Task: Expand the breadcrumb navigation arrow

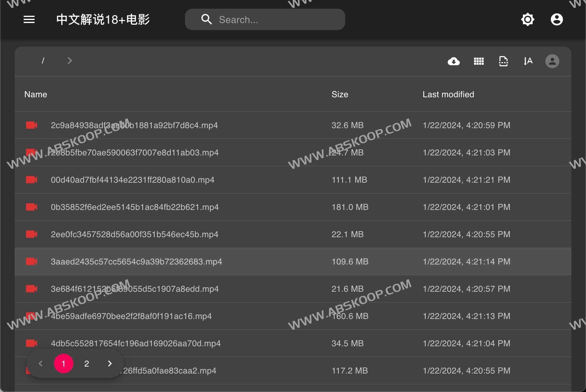Action: tap(70, 61)
